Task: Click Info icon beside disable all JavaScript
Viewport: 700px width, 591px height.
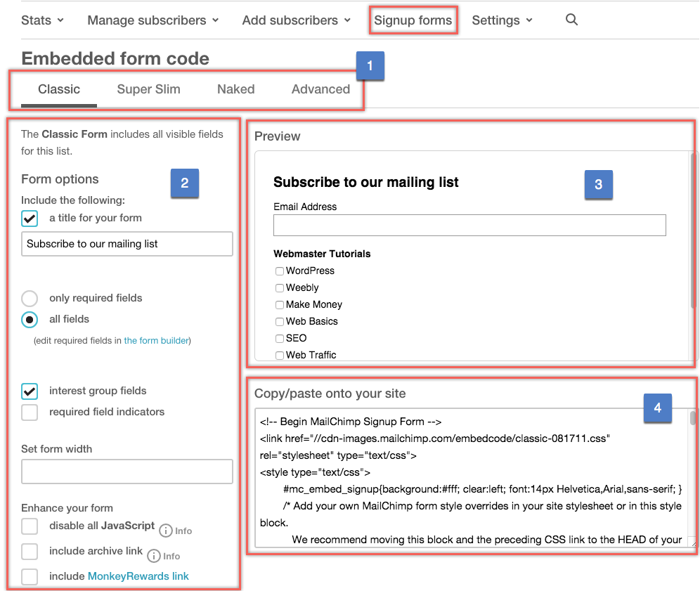Action: pyautogui.click(x=166, y=531)
